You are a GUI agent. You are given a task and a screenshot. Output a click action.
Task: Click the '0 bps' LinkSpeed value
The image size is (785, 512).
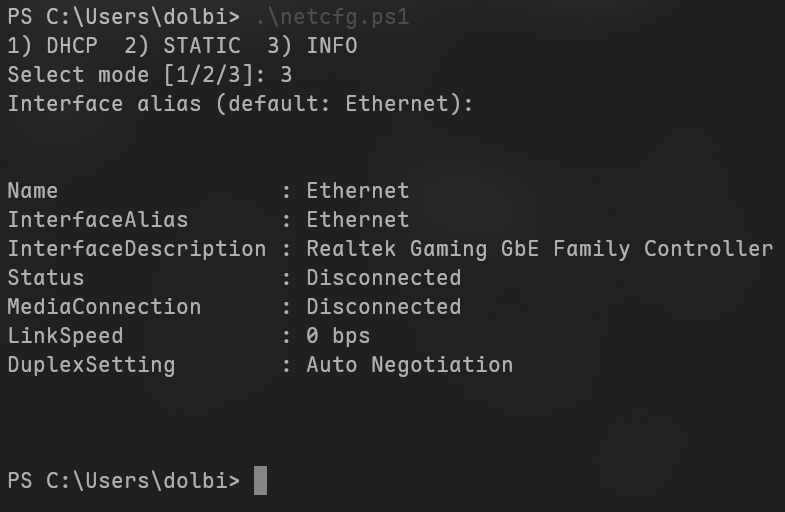[338, 336]
